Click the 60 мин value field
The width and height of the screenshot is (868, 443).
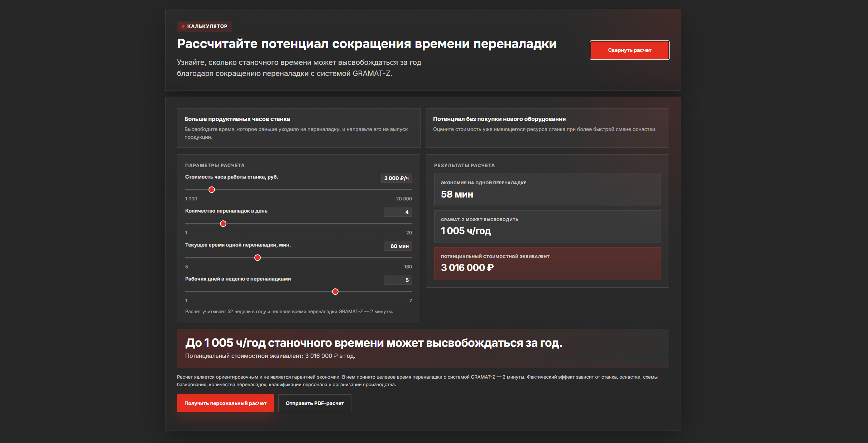pos(398,246)
